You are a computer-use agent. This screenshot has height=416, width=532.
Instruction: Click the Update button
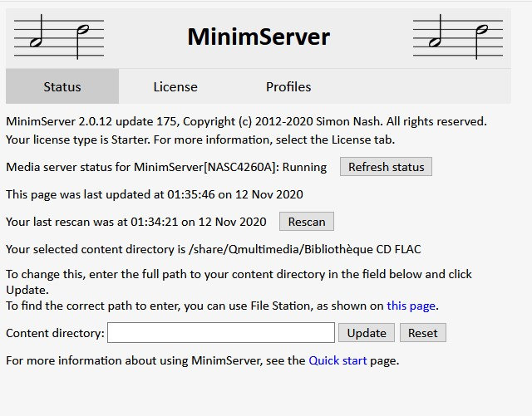point(367,333)
